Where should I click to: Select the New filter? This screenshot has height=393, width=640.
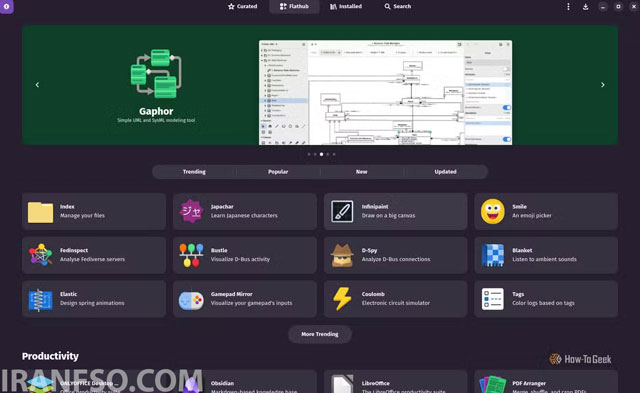click(362, 172)
